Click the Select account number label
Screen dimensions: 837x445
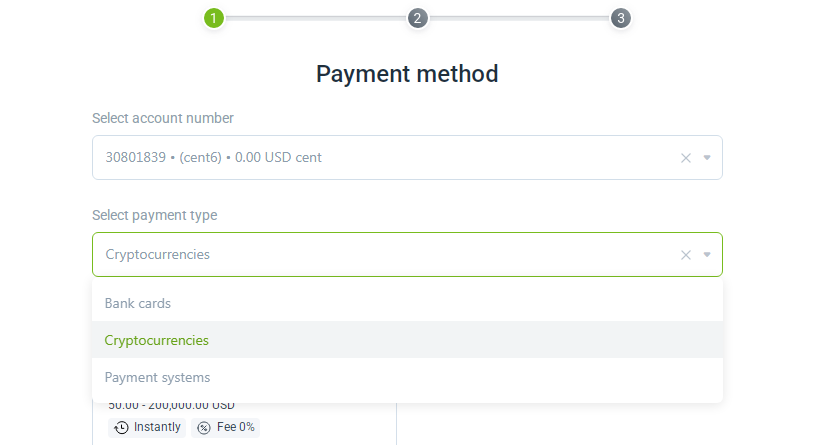pos(163,118)
